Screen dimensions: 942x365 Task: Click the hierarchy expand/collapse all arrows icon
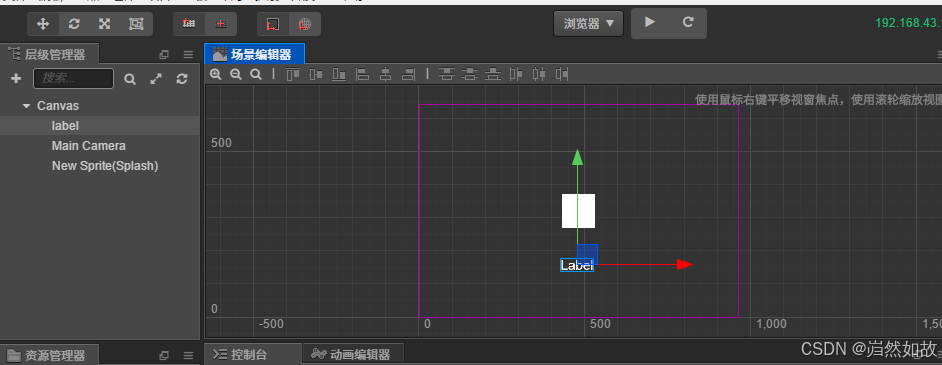coord(156,79)
